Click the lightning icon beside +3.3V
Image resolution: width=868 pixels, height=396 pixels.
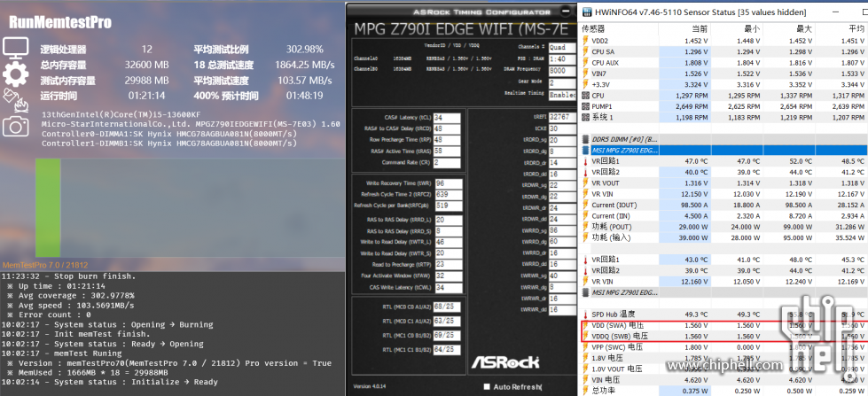click(586, 85)
